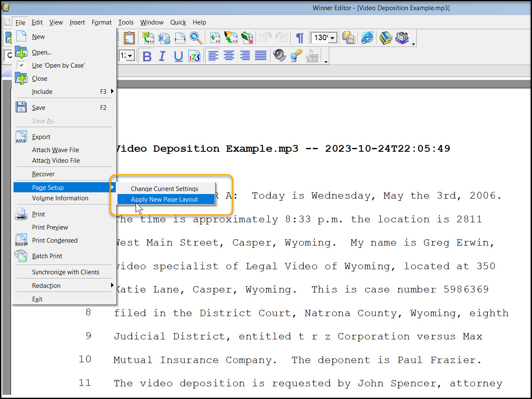This screenshot has width=532, height=399.
Task: Click the computer chat bubble icon
Action: [x=296, y=56]
